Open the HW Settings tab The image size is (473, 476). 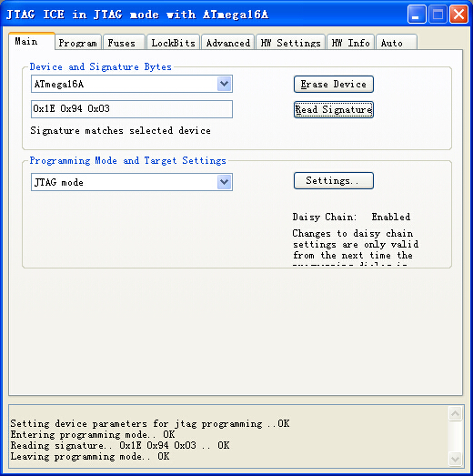pyautogui.click(x=291, y=43)
